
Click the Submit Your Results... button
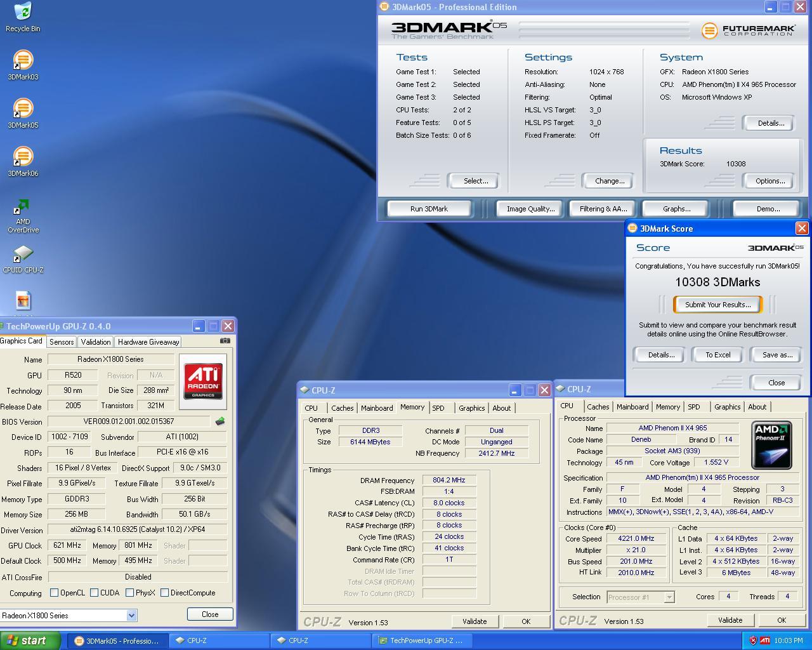pos(717,305)
